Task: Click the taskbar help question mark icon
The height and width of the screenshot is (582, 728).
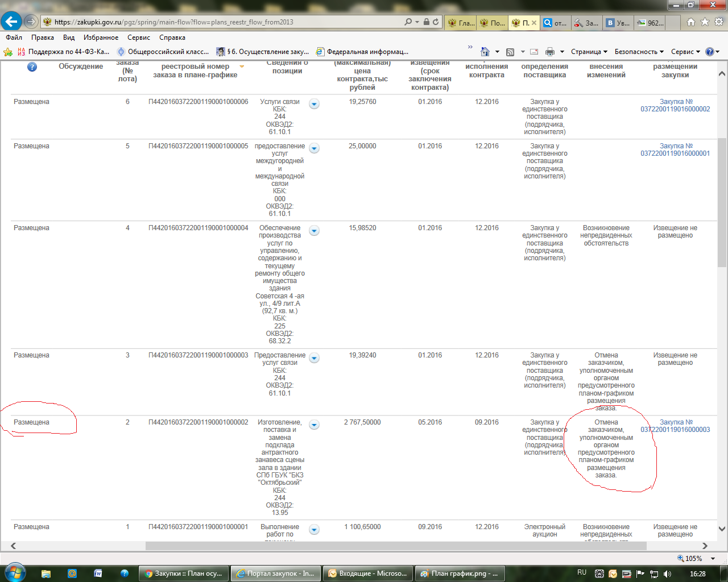Action: (x=124, y=573)
